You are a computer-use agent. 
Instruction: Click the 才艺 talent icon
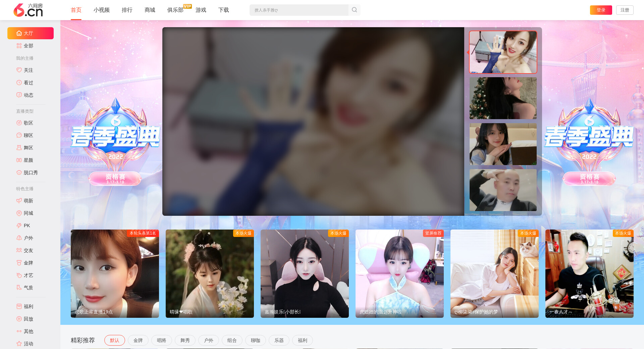pyautogui.click(x=19, y=275)
